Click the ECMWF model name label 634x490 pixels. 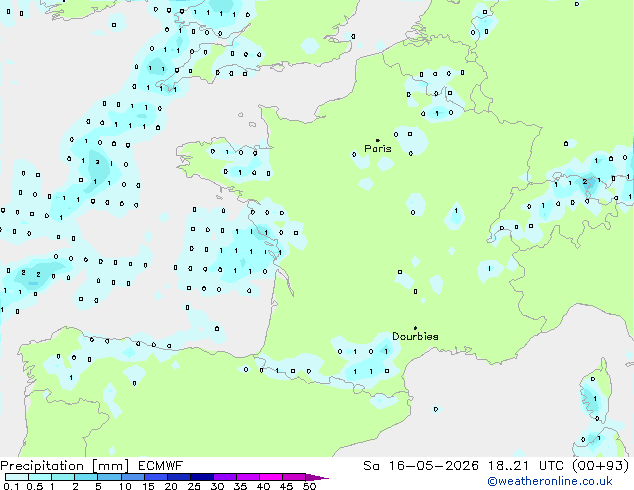coord(161,466)
